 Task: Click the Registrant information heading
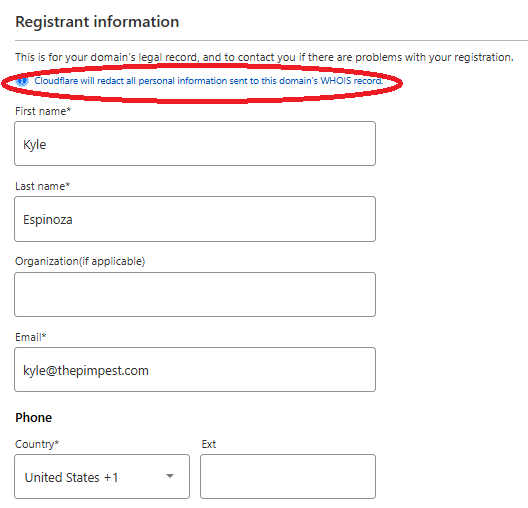(x=97, y=22)
